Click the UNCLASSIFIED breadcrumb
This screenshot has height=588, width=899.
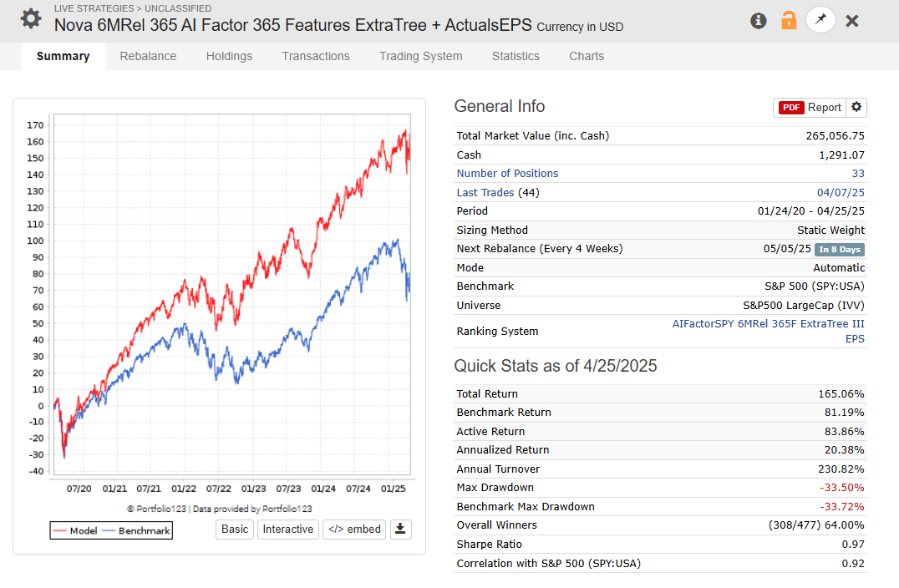click(178, 8)
